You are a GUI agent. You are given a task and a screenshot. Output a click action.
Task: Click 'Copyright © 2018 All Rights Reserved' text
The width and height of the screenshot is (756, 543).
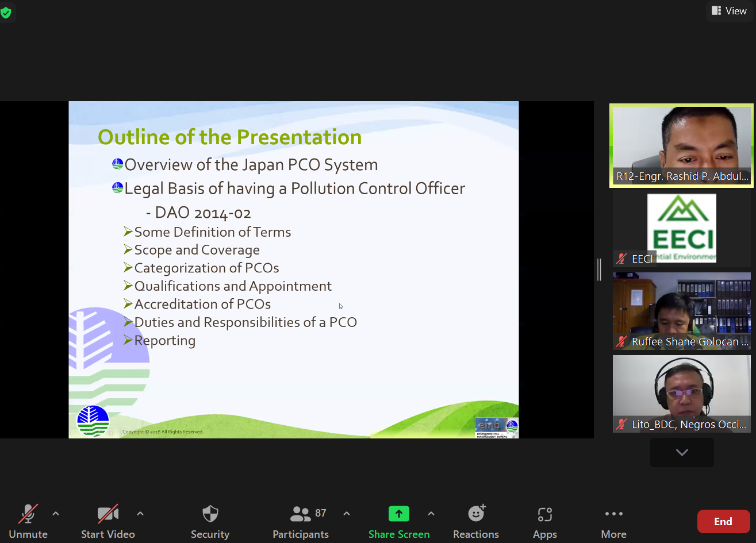coord(163,432)
